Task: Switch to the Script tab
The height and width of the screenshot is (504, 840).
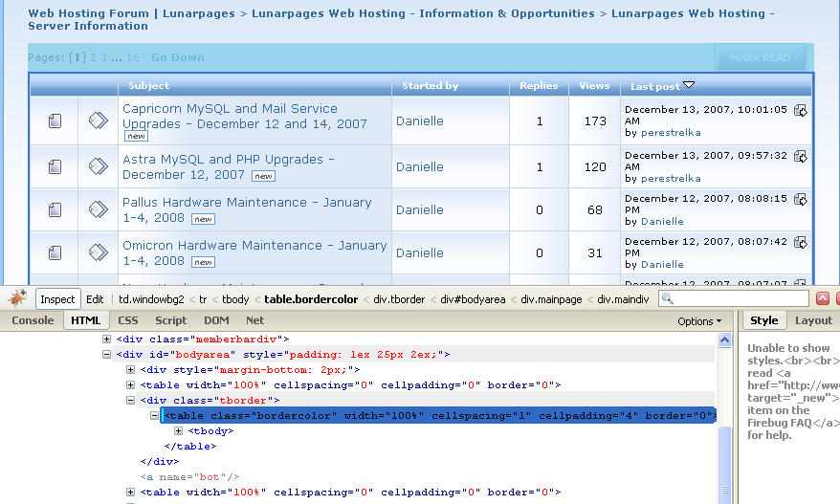Action: (171, 320)
